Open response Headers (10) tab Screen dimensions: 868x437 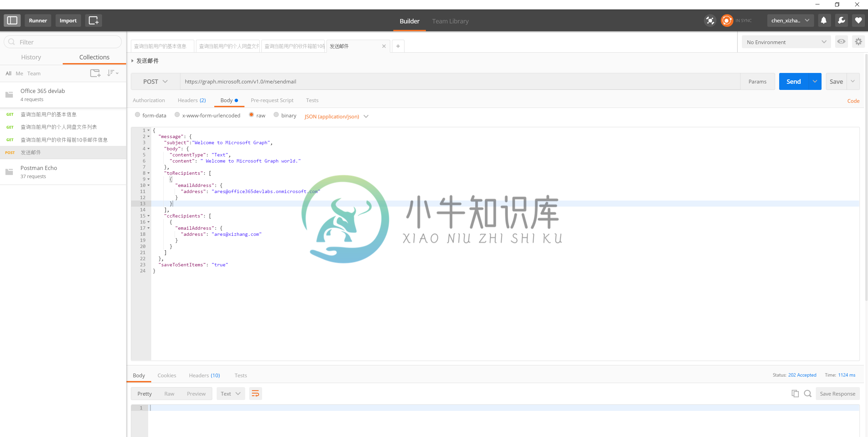coord(204,375)
